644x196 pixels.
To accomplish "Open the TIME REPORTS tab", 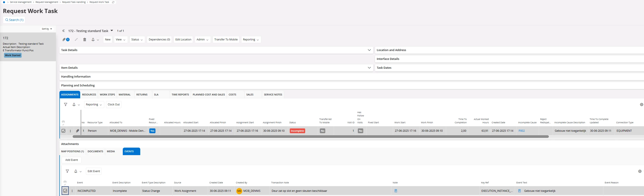I will [x=180, y=95].
